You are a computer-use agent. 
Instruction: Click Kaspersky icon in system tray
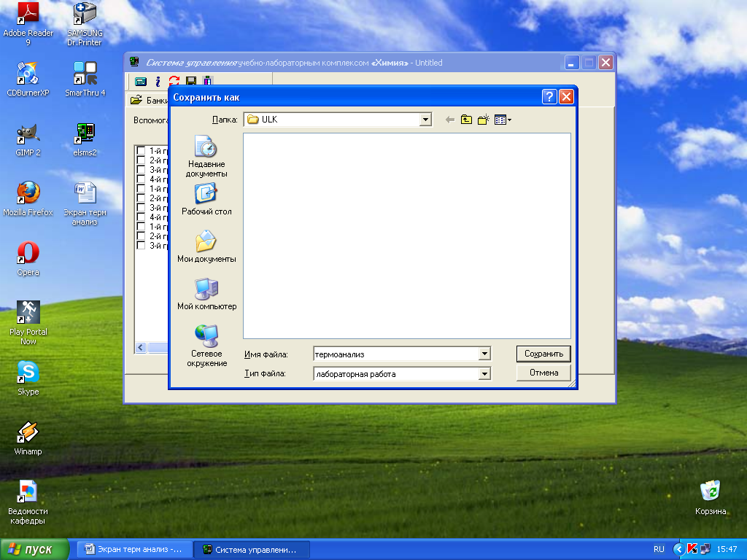[692, 549]
